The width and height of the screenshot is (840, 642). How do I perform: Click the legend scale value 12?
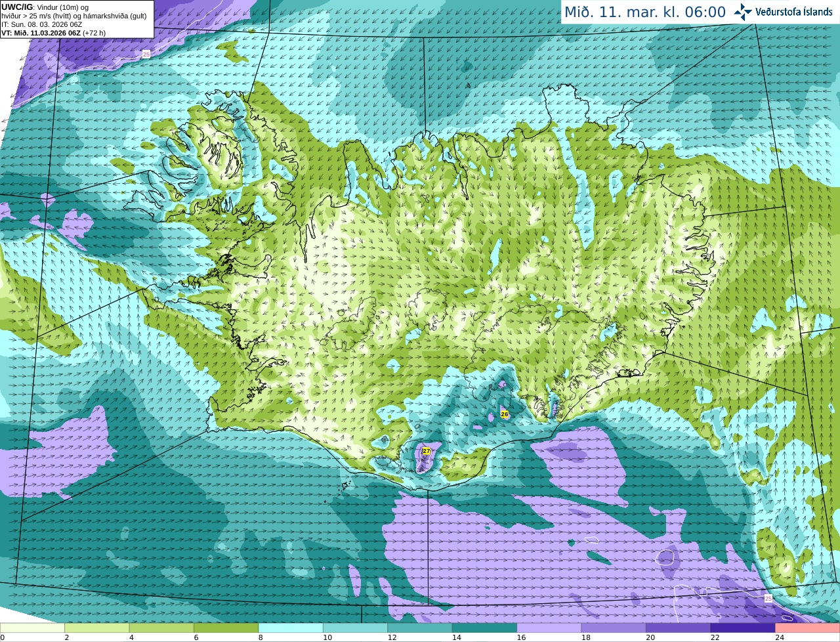(392, 637)
